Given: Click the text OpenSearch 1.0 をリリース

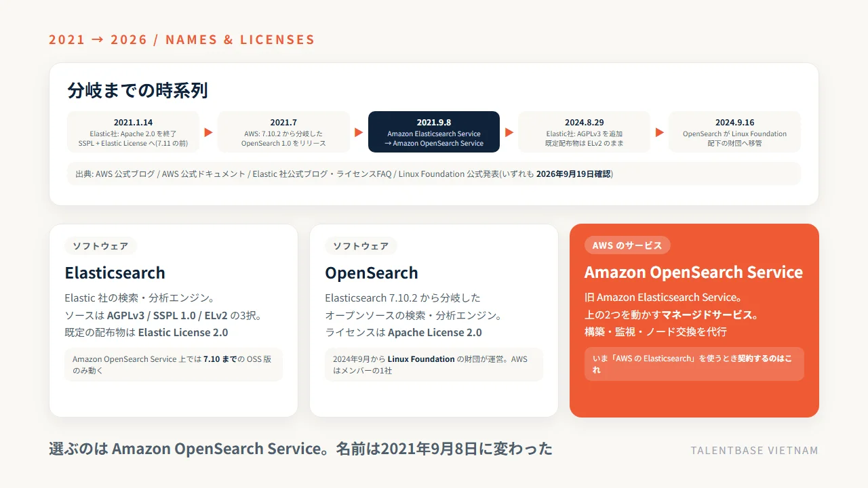Looking at the screenshot, I should point(283,143).
